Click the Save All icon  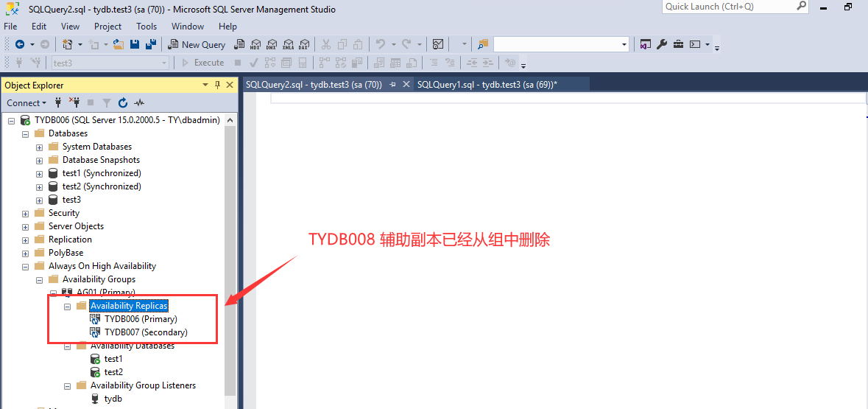click(151, 44)
